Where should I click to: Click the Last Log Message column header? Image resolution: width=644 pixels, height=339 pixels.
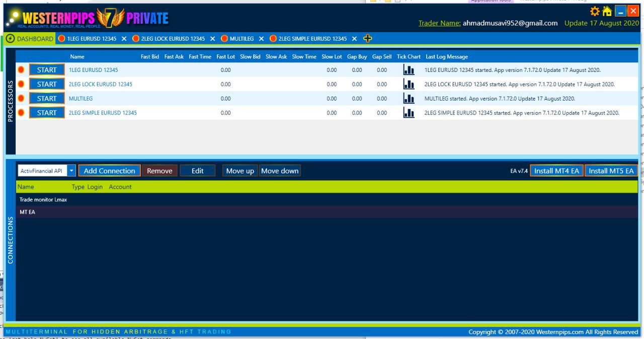[447, 57]
